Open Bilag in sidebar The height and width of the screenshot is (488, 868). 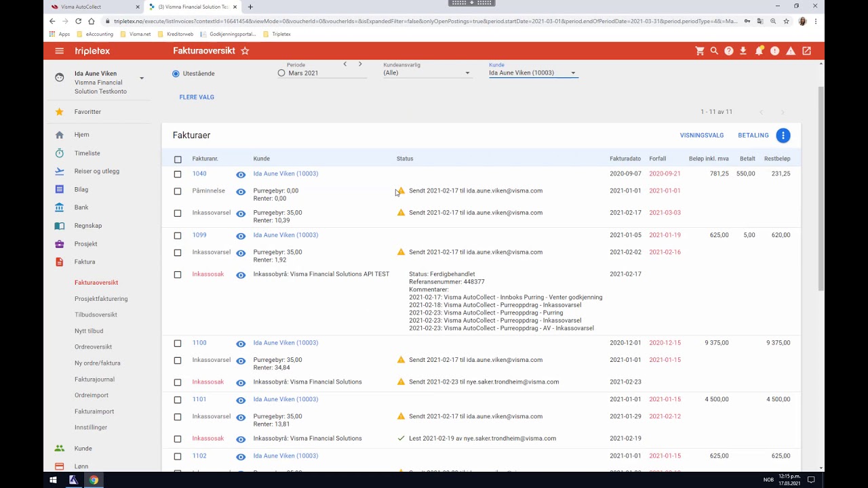[81, 190]
